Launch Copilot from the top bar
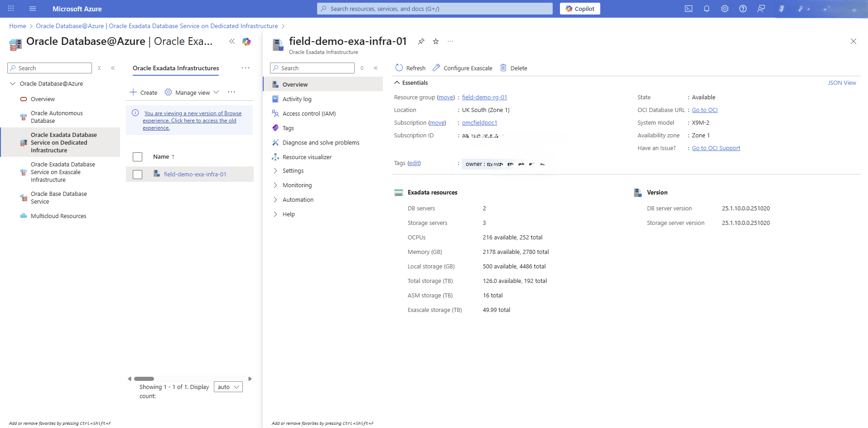 coord(580,8)
